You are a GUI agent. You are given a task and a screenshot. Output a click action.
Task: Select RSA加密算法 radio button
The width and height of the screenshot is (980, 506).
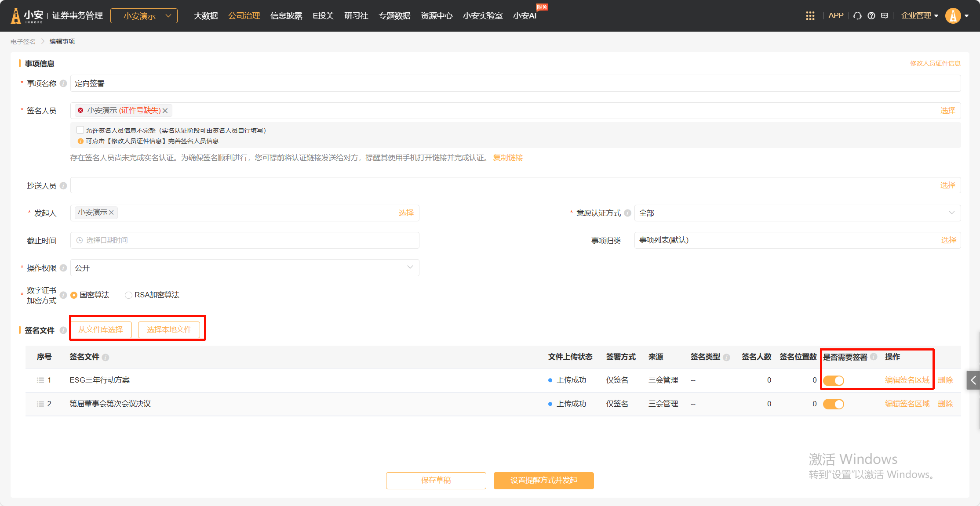[x=128, y=295]
